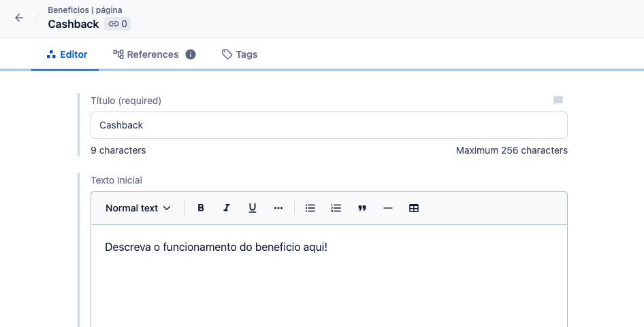
Task: Expand the Normal text style dropdown
Action: pyautogui.click(x=138, y=208)
